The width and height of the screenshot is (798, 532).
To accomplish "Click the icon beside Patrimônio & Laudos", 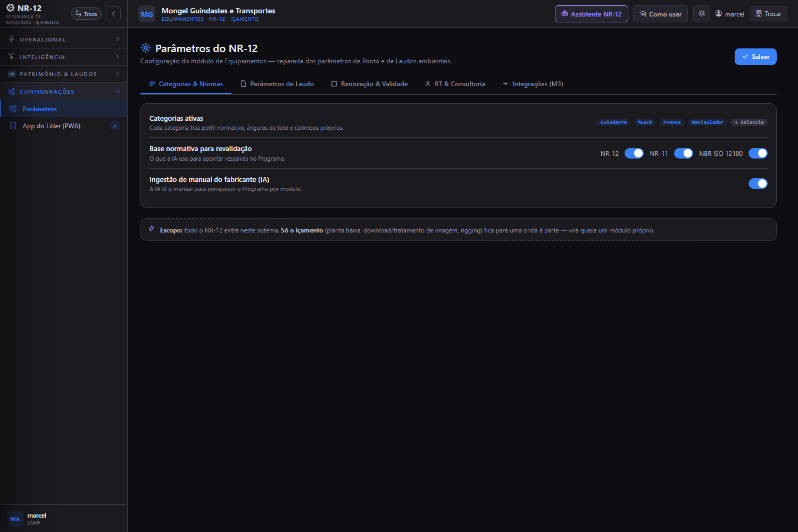I will (x=12, y=74).
